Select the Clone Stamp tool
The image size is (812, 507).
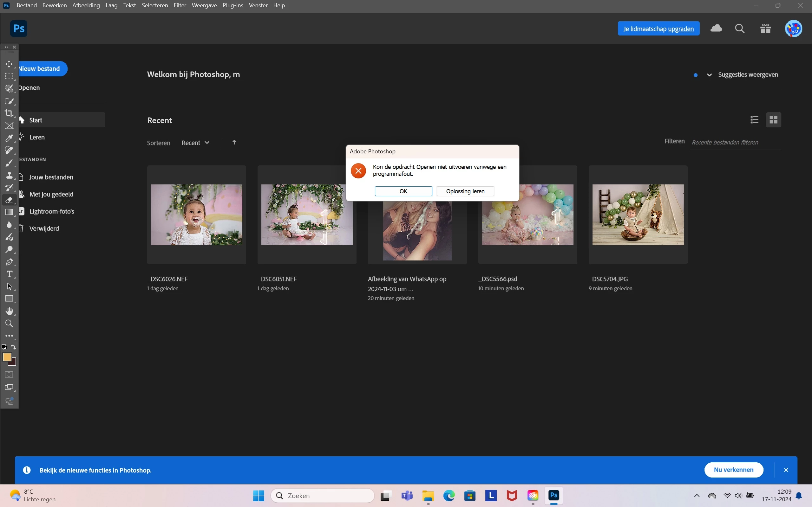(x=9, y=175)
